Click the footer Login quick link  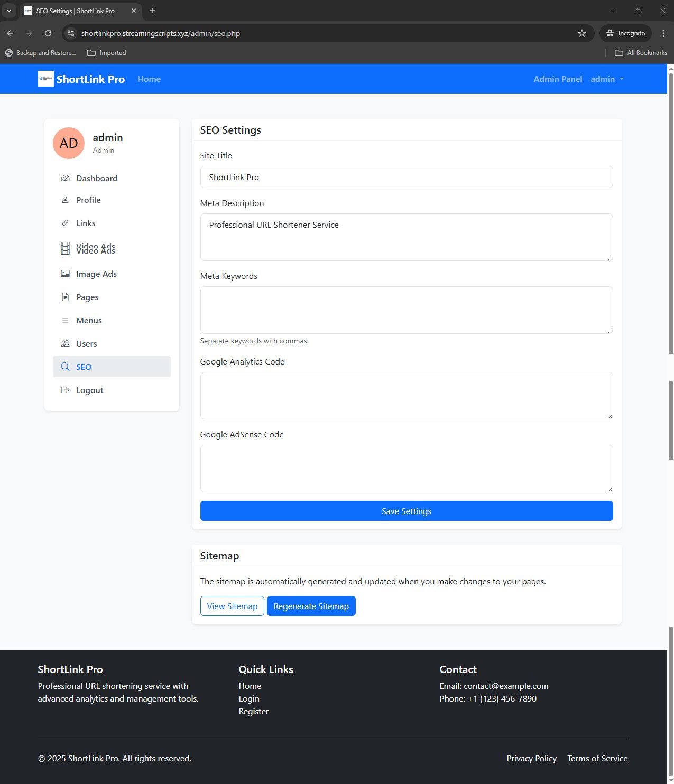coord(249,698)
